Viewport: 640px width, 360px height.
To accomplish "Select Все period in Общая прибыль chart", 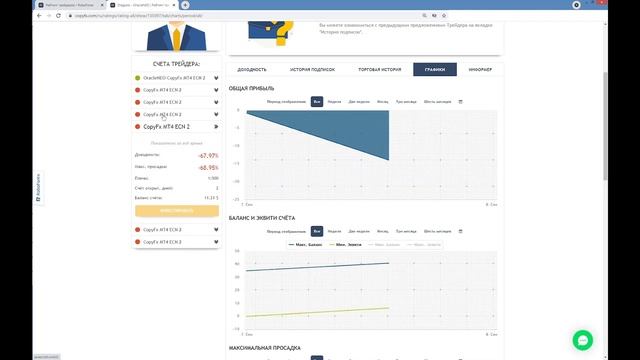I will [x=317, y=102].
